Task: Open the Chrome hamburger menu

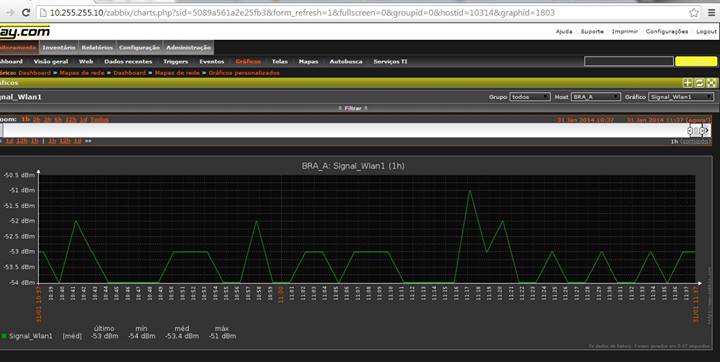Action: click(x=711, y=13)
